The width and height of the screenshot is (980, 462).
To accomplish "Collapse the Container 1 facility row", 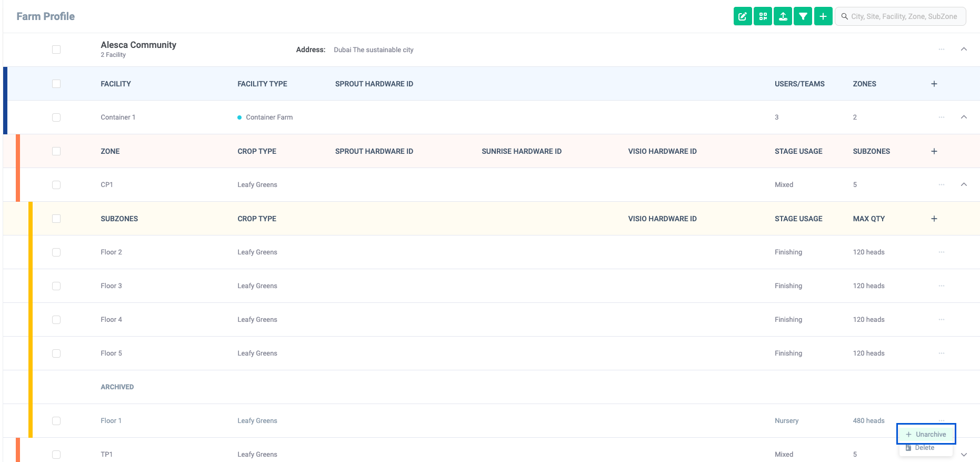I will pyautogui.click(x=964, y=117).
